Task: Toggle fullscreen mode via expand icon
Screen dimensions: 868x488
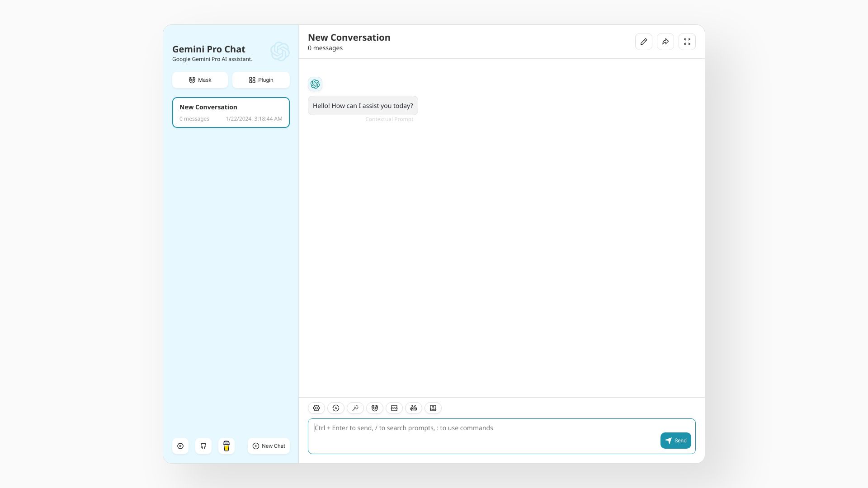Action: coord(687,41)
